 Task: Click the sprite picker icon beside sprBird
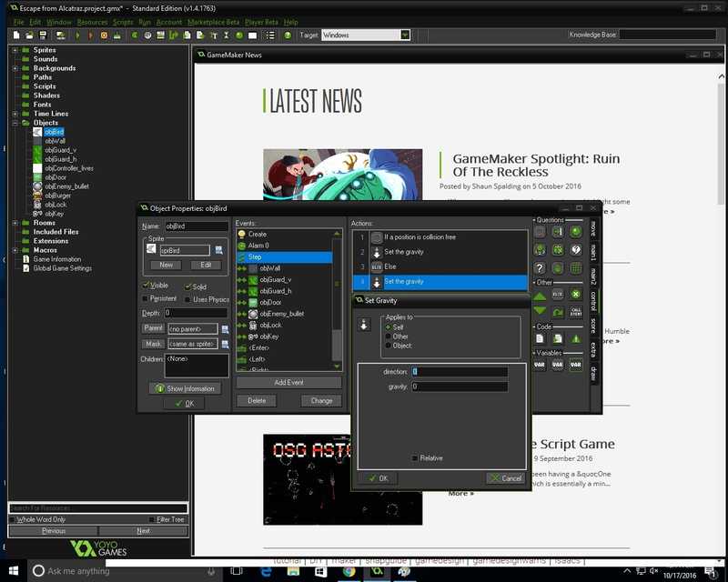219,250
